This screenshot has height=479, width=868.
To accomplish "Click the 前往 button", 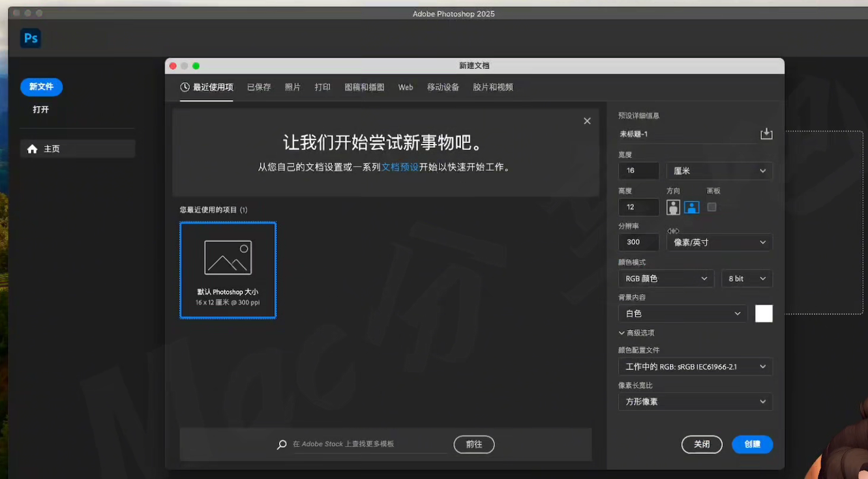I will coord(474,444).
